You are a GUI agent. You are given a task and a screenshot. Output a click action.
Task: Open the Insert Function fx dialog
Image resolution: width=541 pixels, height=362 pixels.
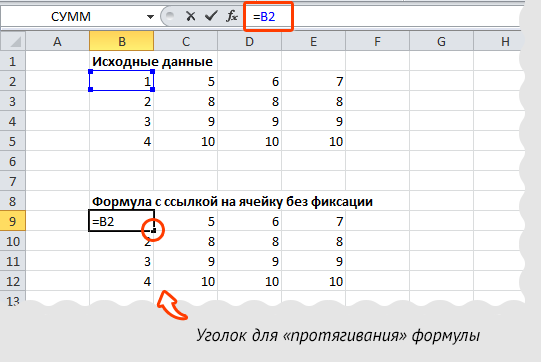pyautogui.click(x=232, y=16)
